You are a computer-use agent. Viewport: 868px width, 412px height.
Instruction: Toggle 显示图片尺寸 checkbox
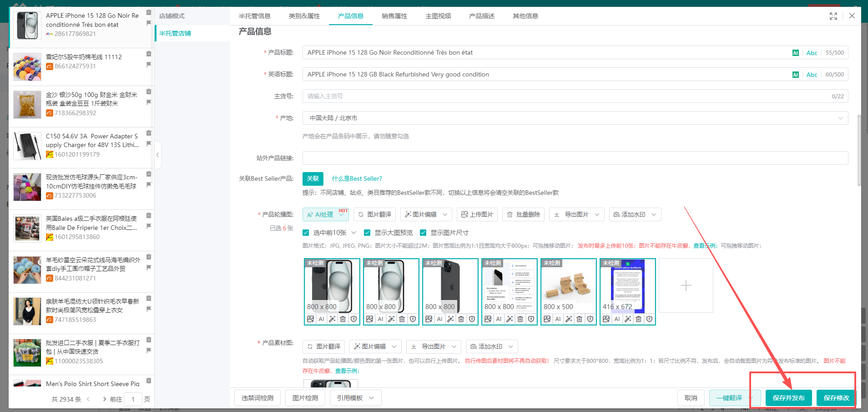tap(423, 233)
